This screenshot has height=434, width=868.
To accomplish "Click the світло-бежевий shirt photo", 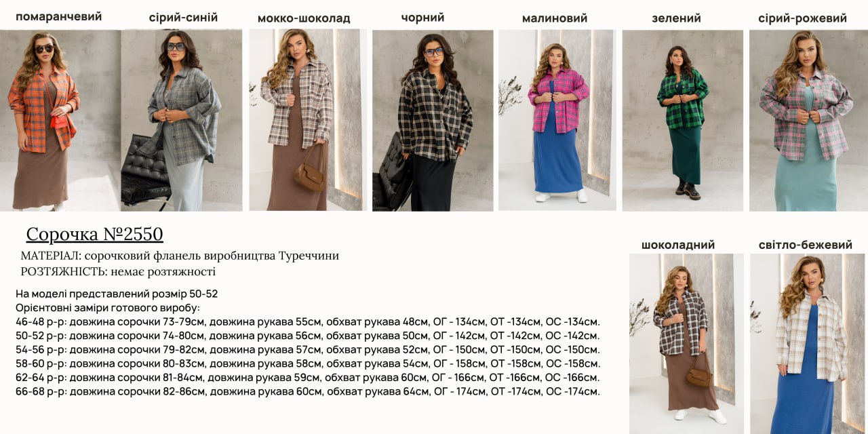I will click(808, 343).
